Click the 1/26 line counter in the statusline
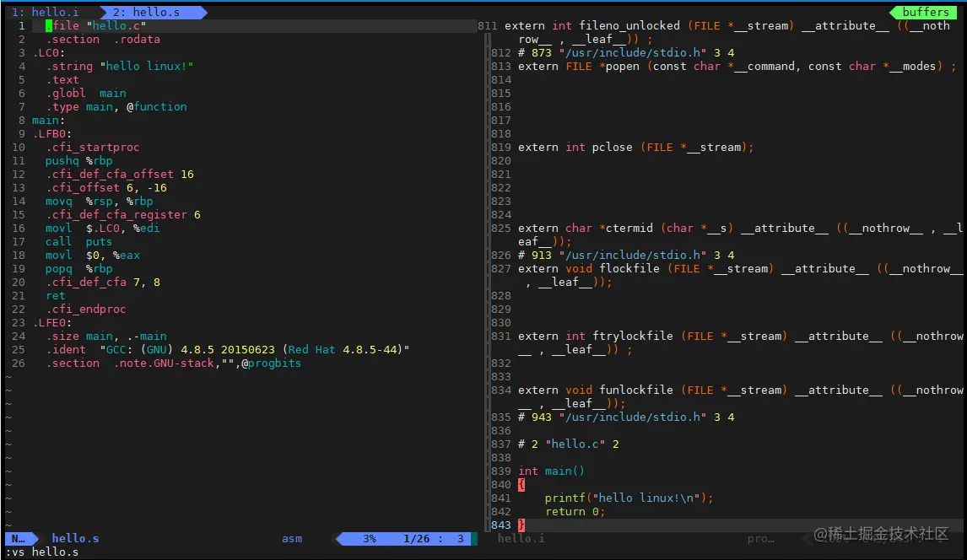 [x=416, y=538]
